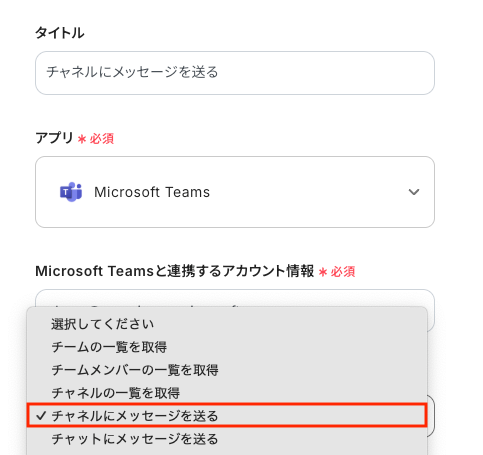Select highlighted チャネルにメッセージを送る option
The width and height of the screenshot is (483, 455).
pyautogui.click(x=227, y=415)
